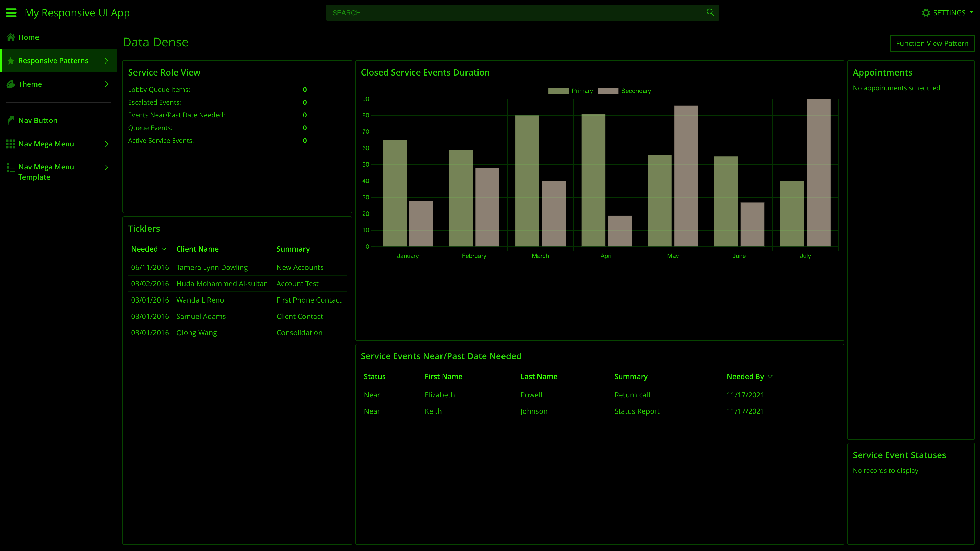Expand the Responsive Patterns chevron
Screen dimensions: 980x551
pos(106,61)
